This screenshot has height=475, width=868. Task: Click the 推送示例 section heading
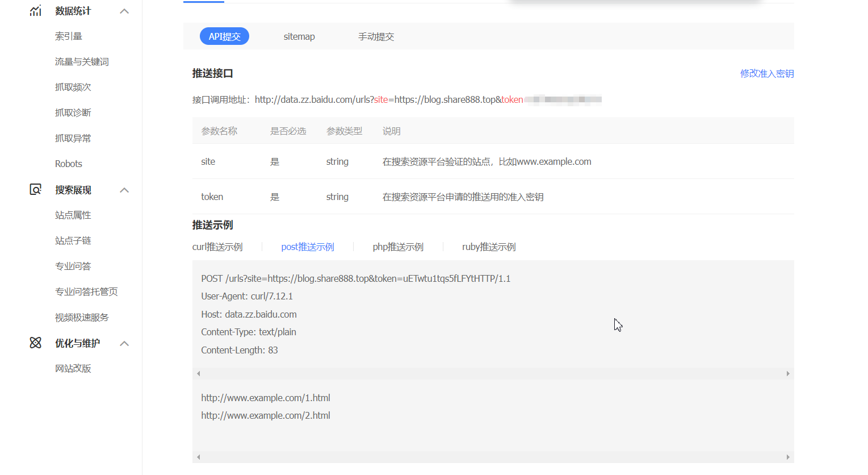click(213, 225)
